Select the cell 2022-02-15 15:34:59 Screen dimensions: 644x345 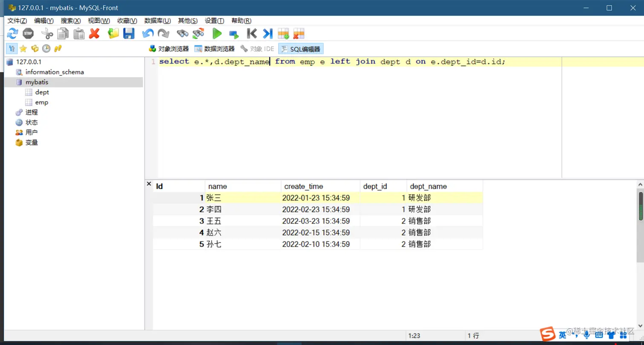point(320,233)
